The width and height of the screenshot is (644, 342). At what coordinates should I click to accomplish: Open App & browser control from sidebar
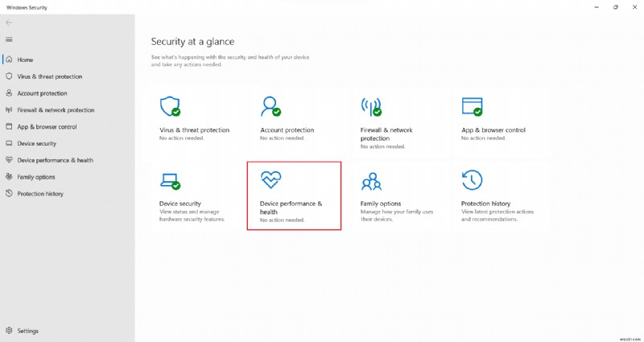coord(47,127)
